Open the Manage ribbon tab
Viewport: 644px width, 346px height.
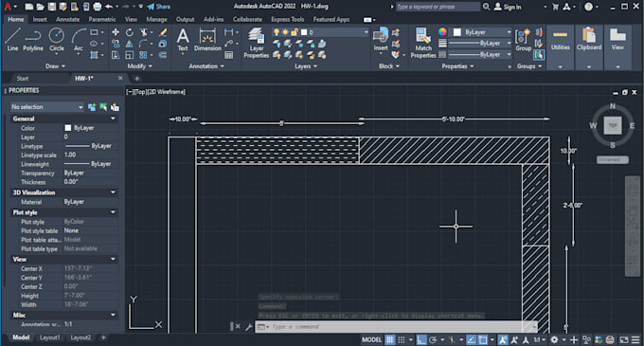(x=156, y=19)
